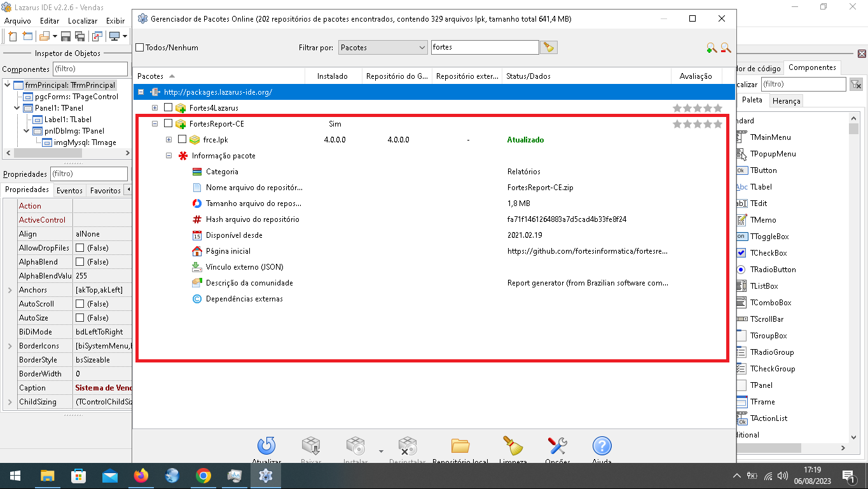Open the Localizar menu

click(x=83, y=21)
